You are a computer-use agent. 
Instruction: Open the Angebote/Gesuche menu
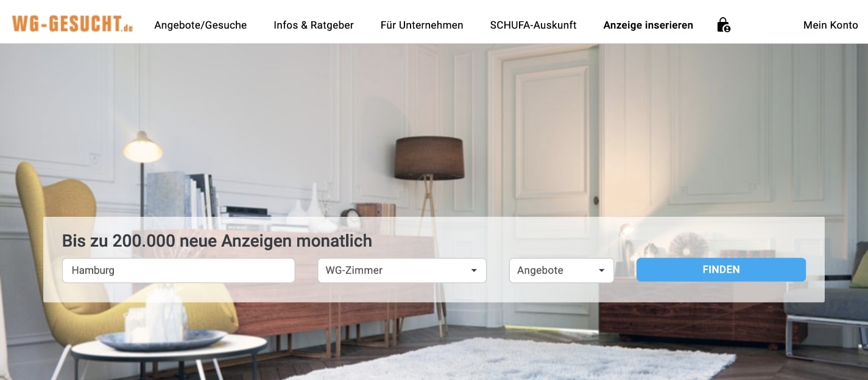[x=200, y=25]
